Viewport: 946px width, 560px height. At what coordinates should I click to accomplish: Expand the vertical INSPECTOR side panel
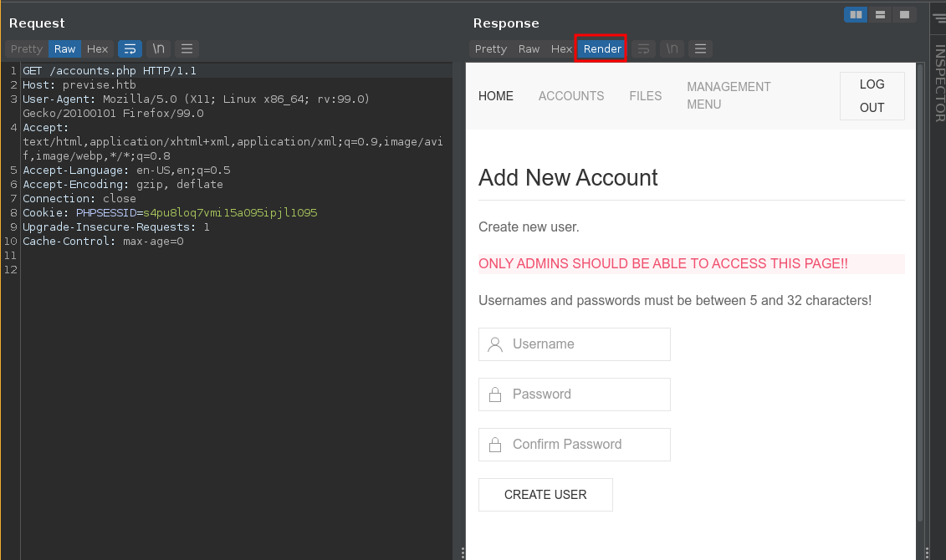[x=938, y=84]
